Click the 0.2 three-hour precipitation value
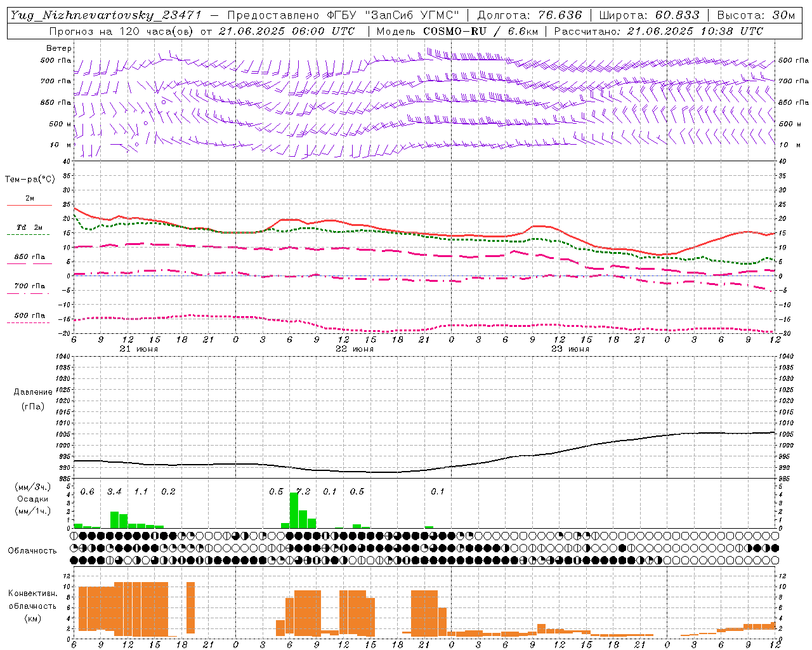The height and width of the screenshot is (650, 812). [168, 492]
